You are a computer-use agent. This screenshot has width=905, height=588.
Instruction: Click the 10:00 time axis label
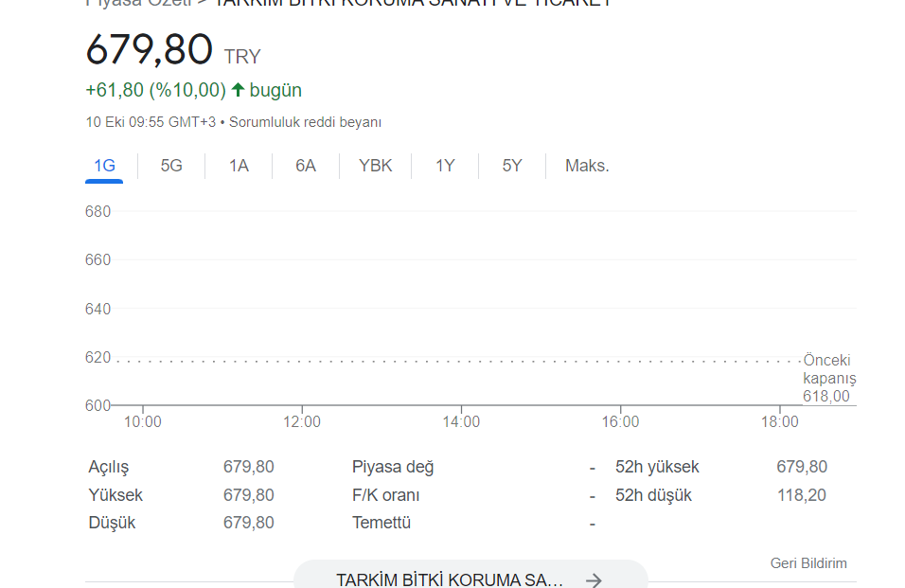[143, 421]
